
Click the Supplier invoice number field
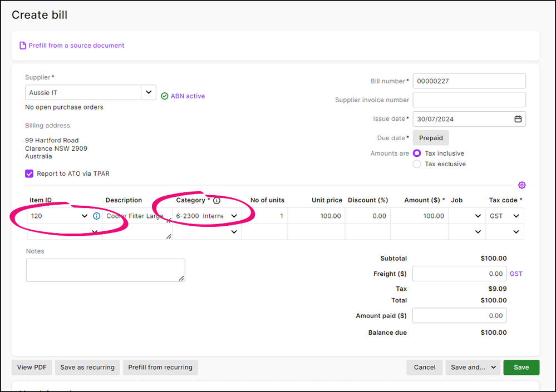pyautogui.click(x=469, y=100)
